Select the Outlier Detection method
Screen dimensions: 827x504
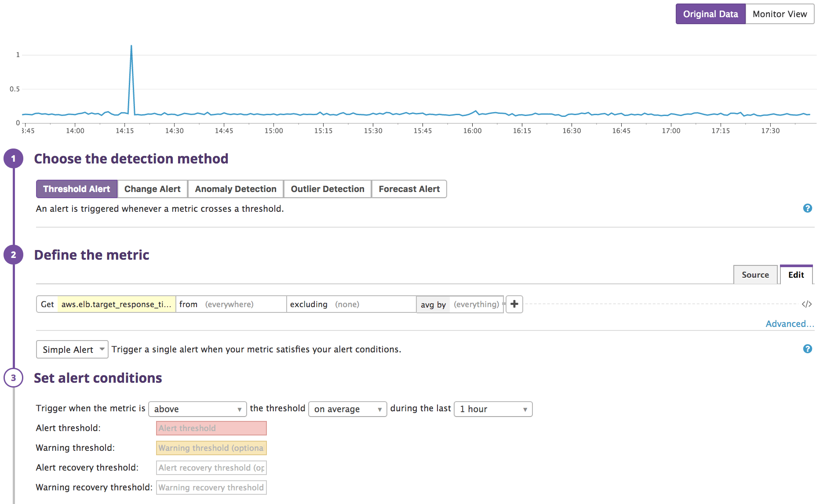point(327,189)
